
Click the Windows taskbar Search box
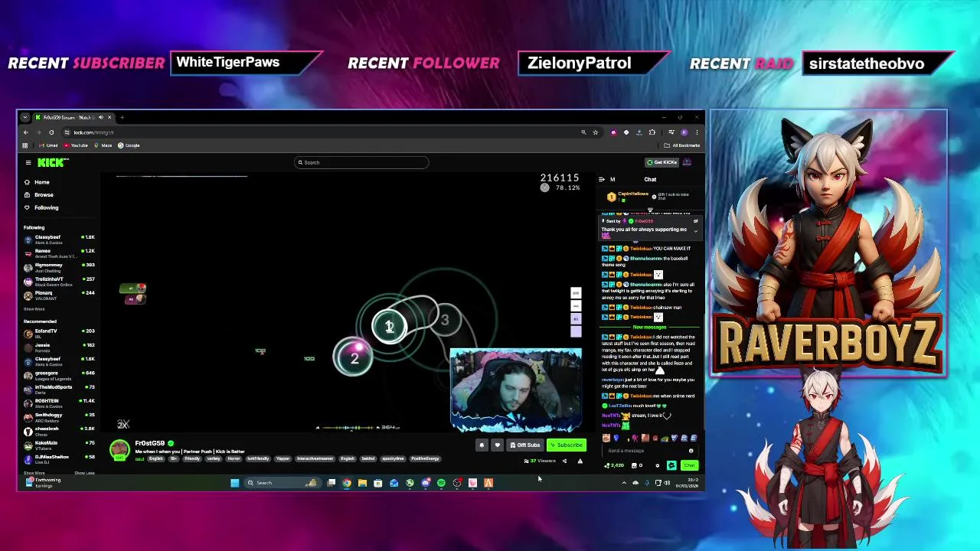tap(283, 483)
